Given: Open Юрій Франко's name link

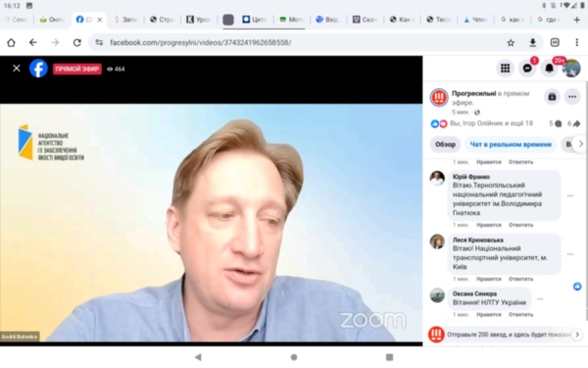Looking at the screenshot, I should click(x=471, y=177).
